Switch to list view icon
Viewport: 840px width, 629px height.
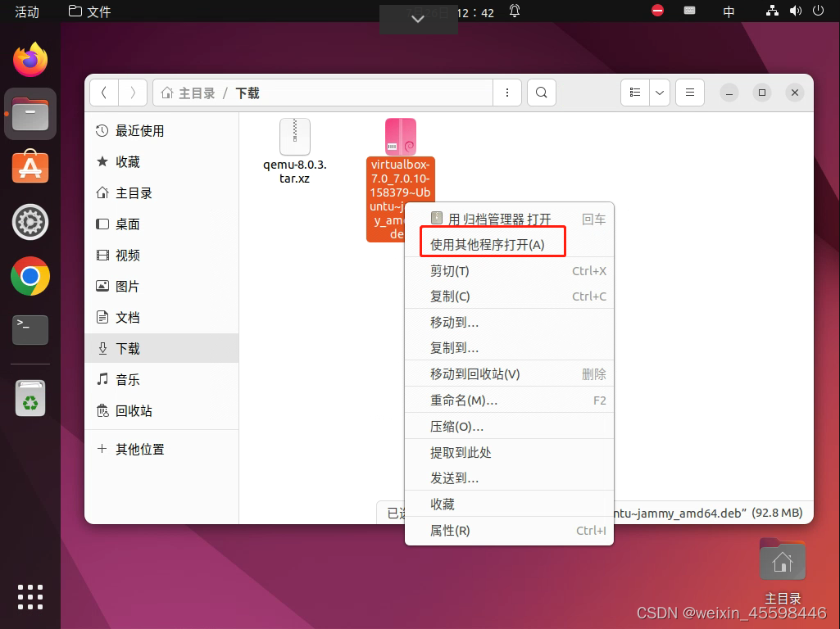point(635,93)
